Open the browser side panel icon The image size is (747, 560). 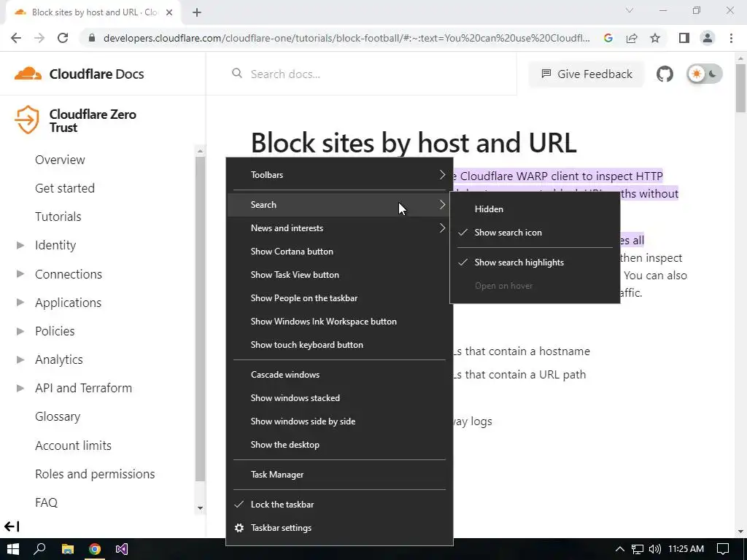684,38
